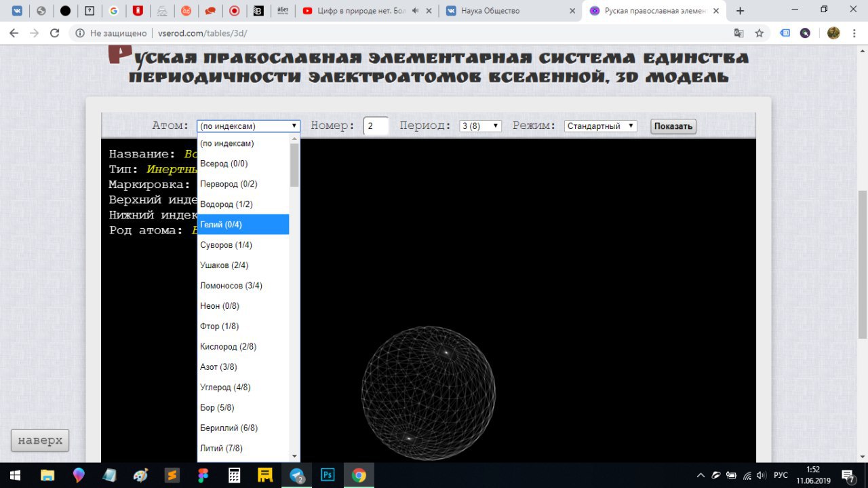868x488 pixels.
Task: Click the translate page icon
Action: [739, 33]
